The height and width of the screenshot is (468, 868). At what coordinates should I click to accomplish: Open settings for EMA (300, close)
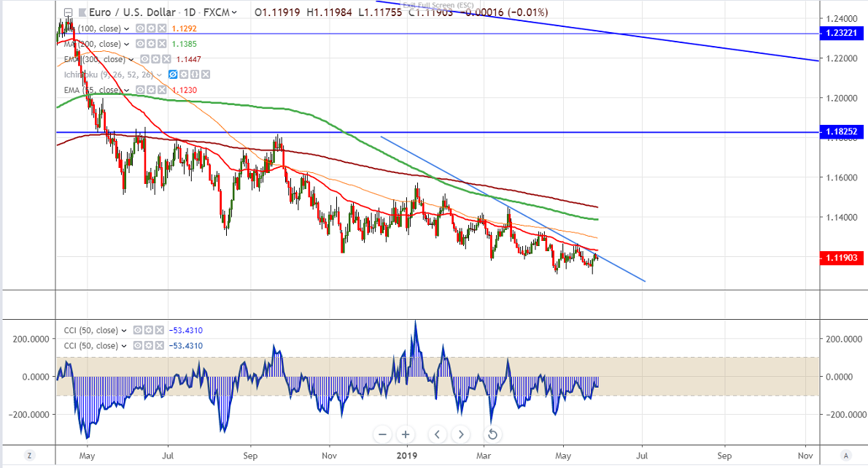click(155, 59)
